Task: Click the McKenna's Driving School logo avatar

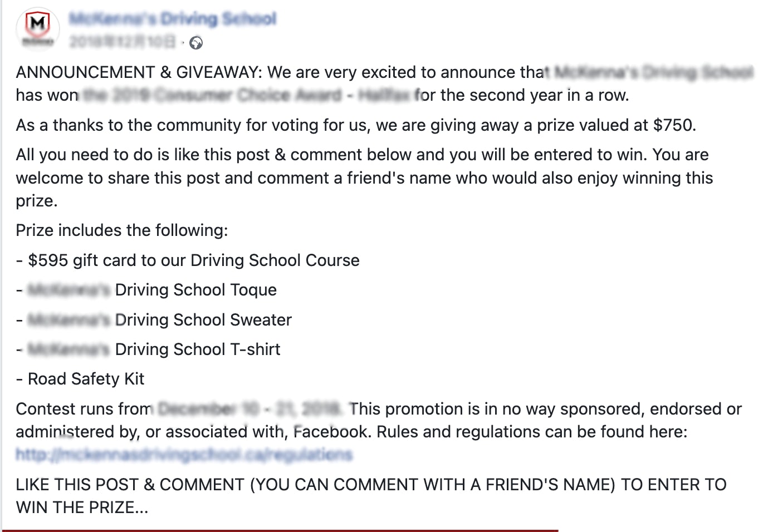Action: click(x=37, y=27)
